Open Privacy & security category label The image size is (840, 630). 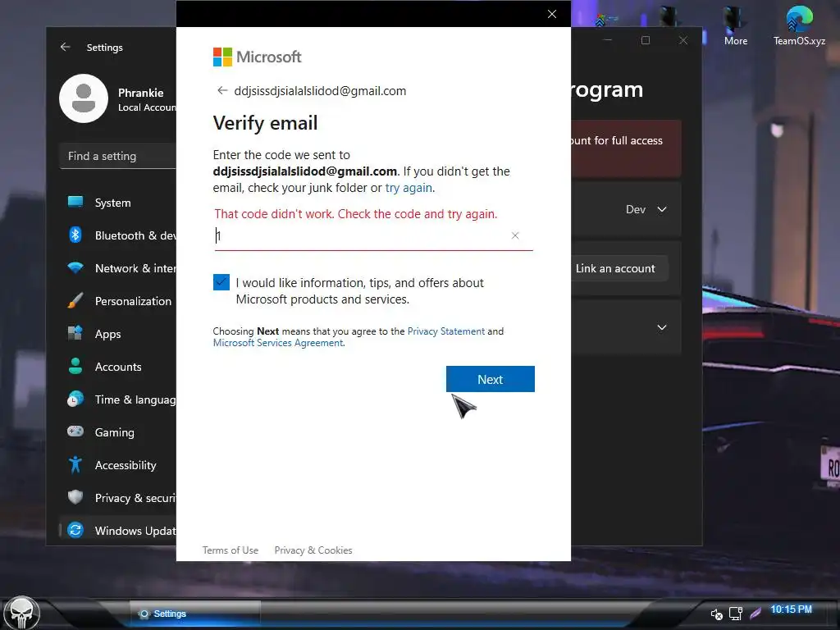pyautogui.click(x=135, y=498)
